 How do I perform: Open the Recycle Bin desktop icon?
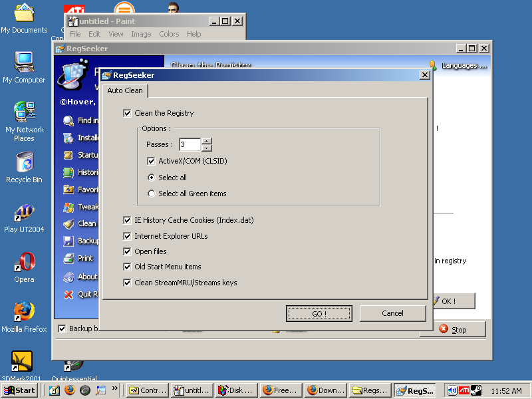[x=25, y=162]
